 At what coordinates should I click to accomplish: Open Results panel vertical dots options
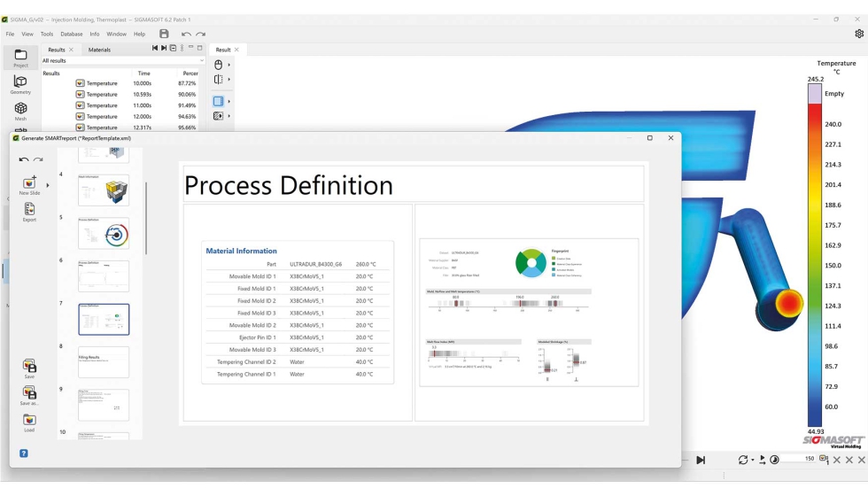pyautogui.click(x=182, y=48)
